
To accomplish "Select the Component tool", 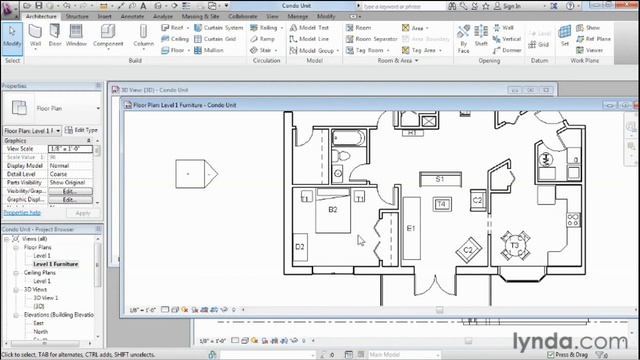I will click(108, 36).
